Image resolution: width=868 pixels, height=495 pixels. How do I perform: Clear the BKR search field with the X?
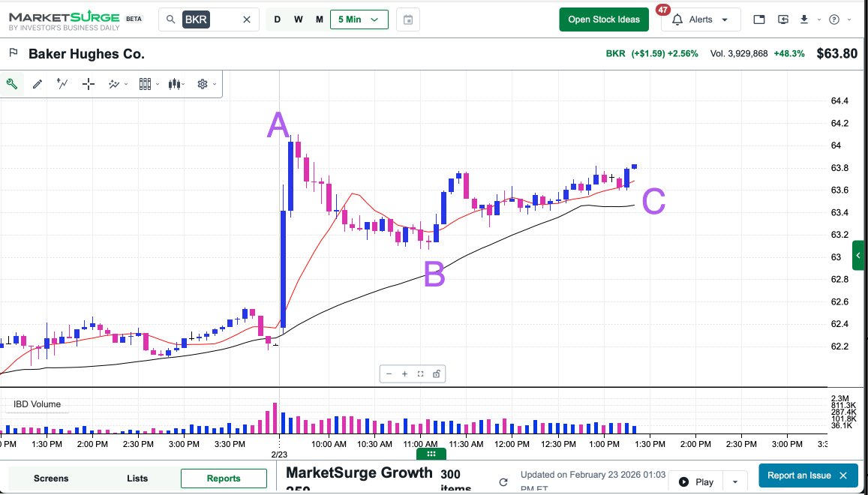tap(247, 19)
